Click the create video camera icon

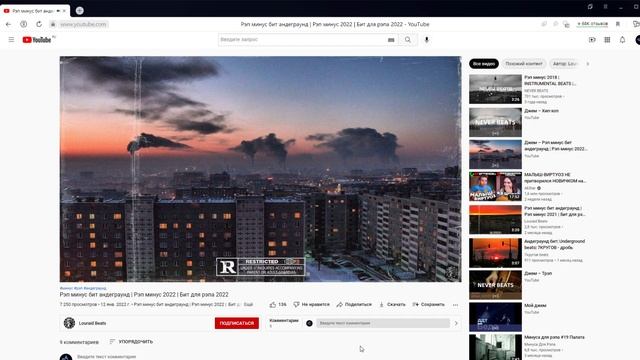(x=592, y=40)
